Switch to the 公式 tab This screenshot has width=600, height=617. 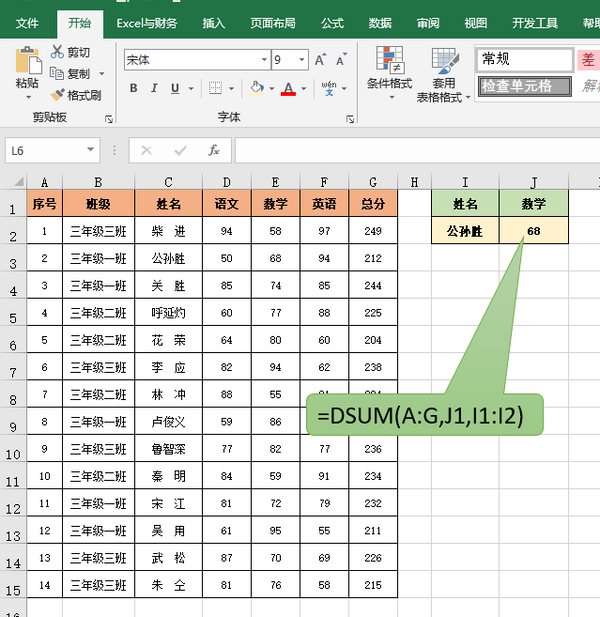(x=332, y=24)
